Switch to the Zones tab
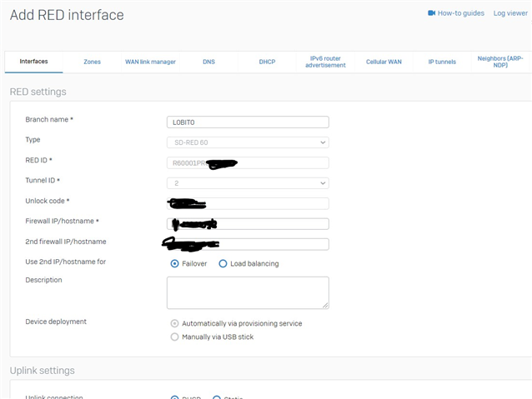The width and height of the screenshot is (532, 399). pyautogui.click(x=92, y=62)
